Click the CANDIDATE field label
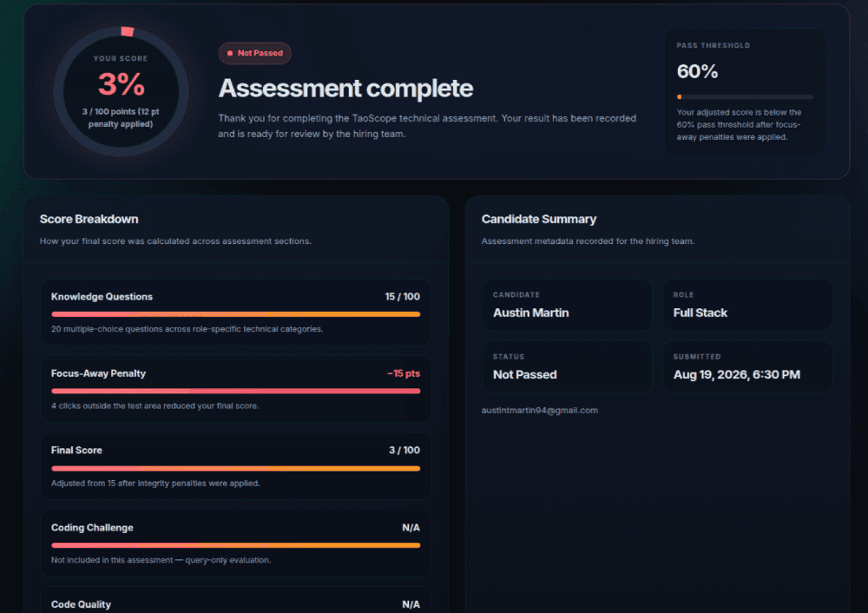This screenshot has height=613, width=868. pyautogui.click(x=516, y=295)
